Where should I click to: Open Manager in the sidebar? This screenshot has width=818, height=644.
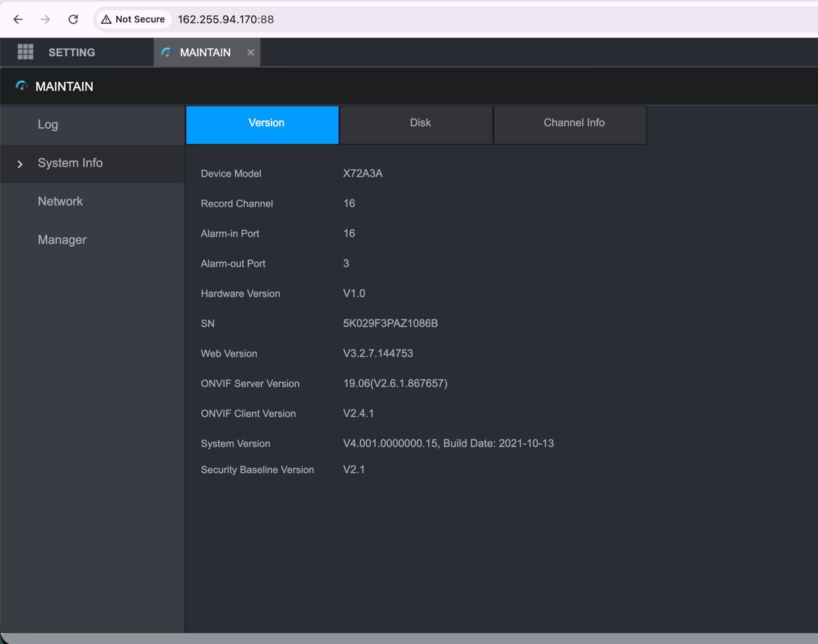[x=93, y=240]
